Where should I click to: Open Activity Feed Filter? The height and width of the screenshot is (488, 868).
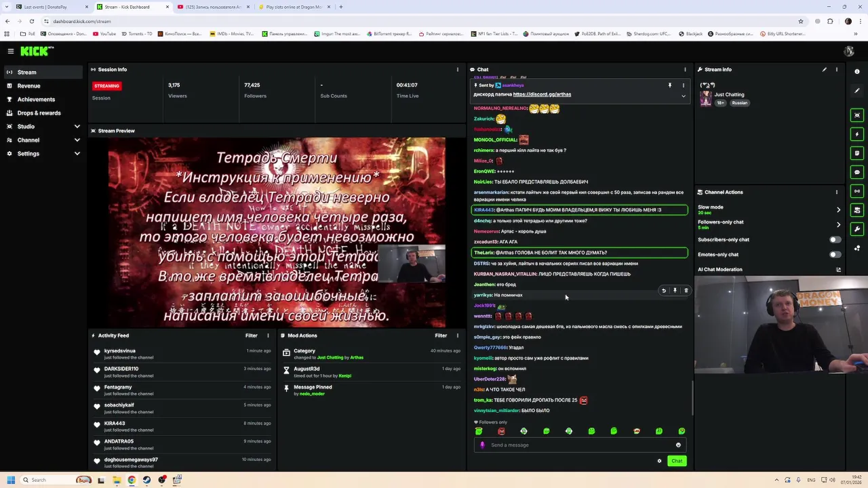point(252,335)
